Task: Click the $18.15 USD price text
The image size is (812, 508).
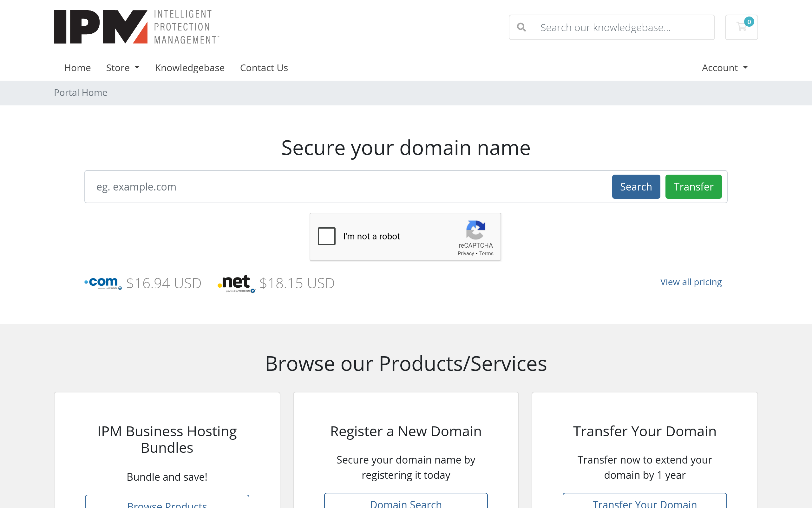Action: click(x=297, y=283)
